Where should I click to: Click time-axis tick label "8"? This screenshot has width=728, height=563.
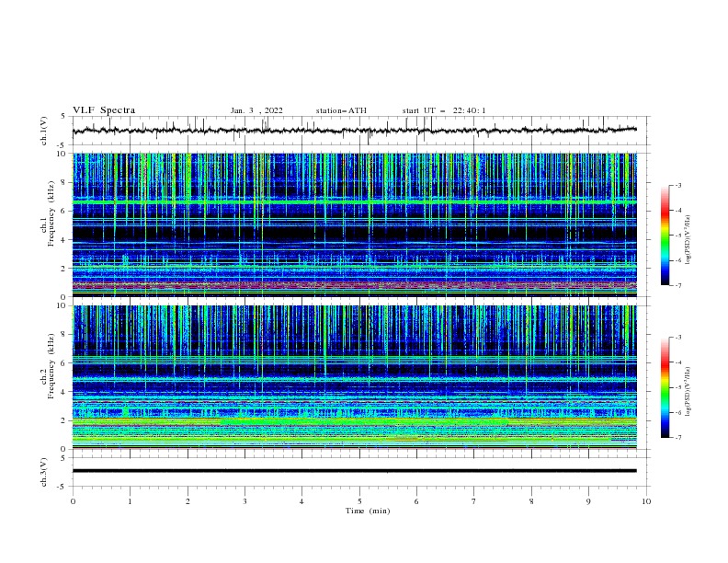[x=531, y=501]
